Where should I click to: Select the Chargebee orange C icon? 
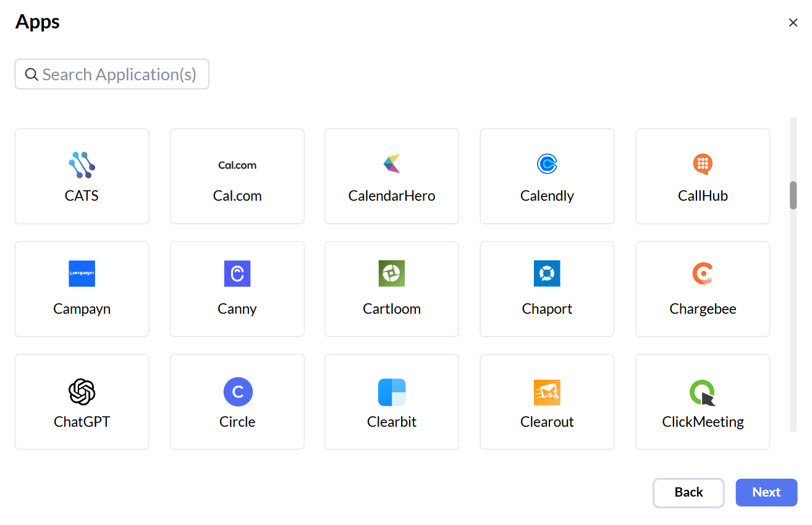[x=703, y=274]
